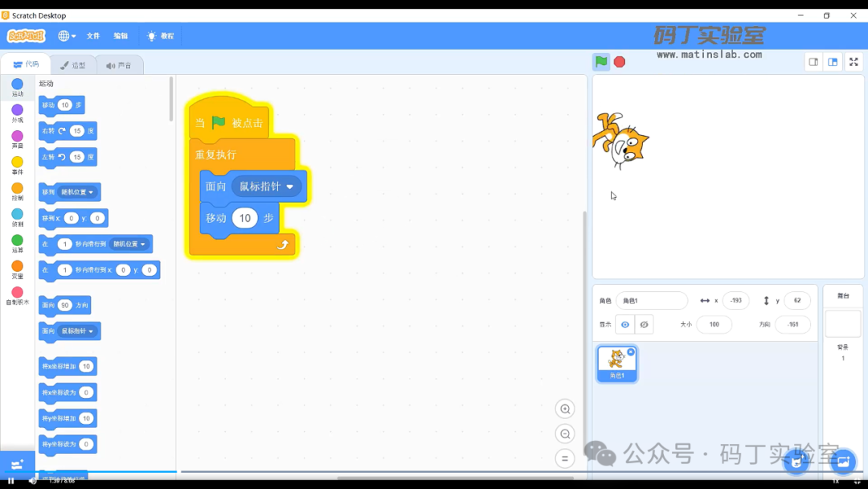Open the 文件 menu
The image size is (868, 489).
tap(93, 35)
